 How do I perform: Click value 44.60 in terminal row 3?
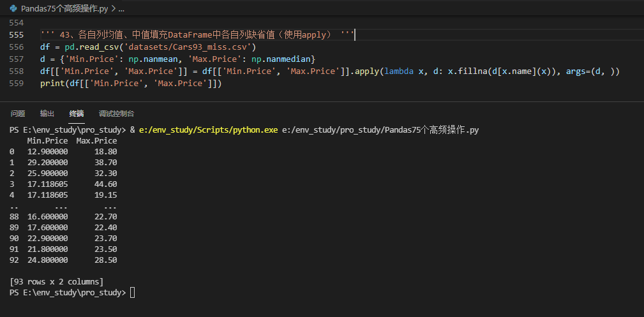pos(105,184)
